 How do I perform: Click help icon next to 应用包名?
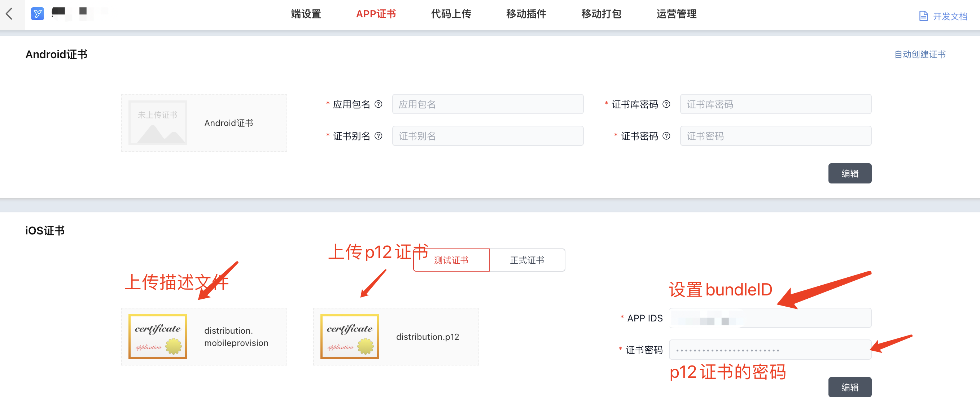(378, 104)
